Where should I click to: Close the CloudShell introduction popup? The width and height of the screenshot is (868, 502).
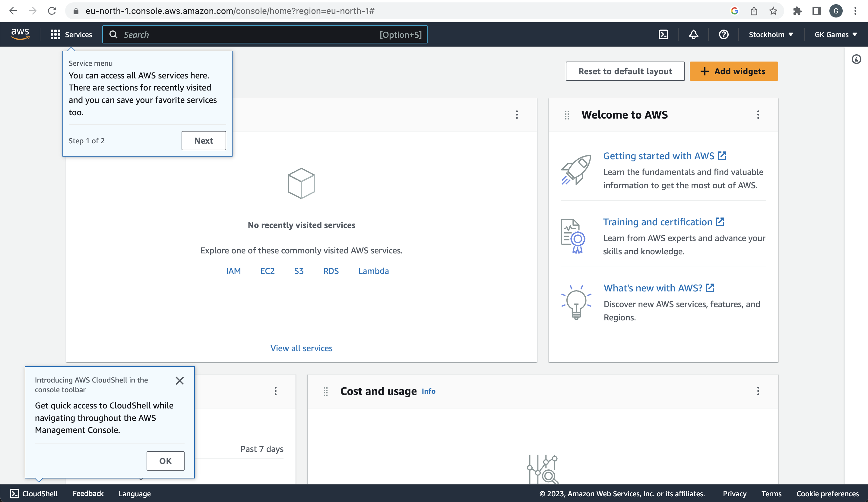(x=179, y=381)
